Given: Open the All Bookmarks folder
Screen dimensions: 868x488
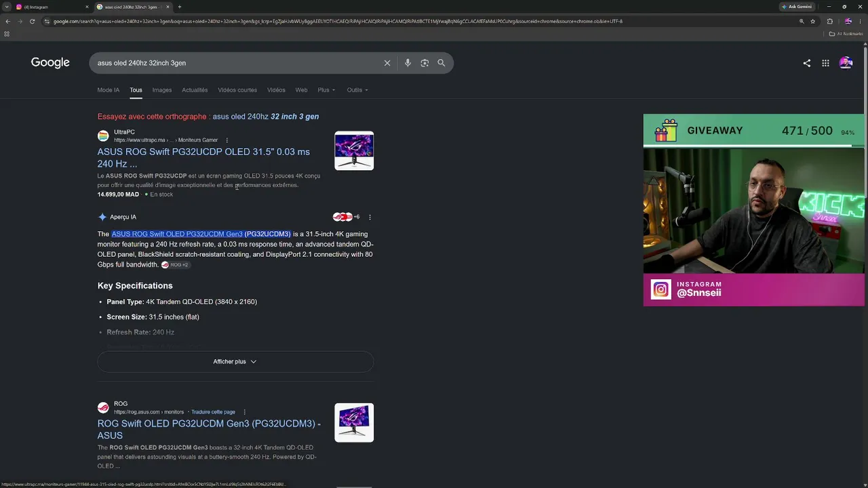Looking at the screenshot, I should (846, 34).
